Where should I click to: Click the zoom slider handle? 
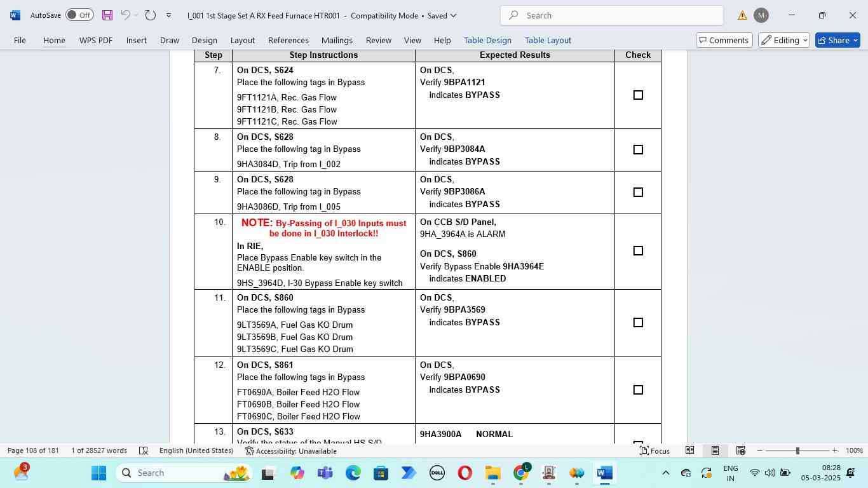point(797,451)
